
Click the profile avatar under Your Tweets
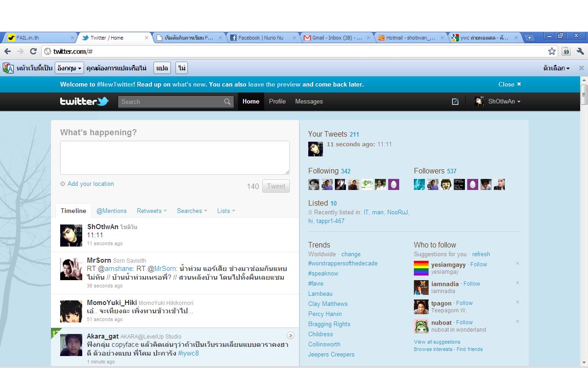coord(316,149)
